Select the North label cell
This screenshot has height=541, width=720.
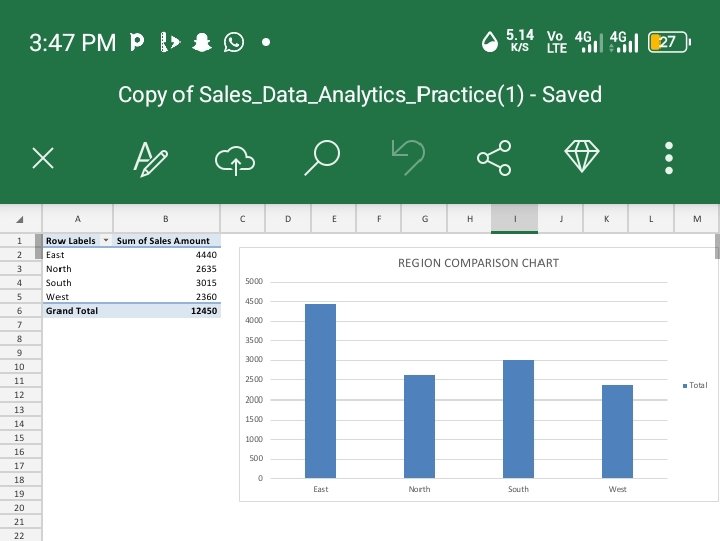point(78,269)
